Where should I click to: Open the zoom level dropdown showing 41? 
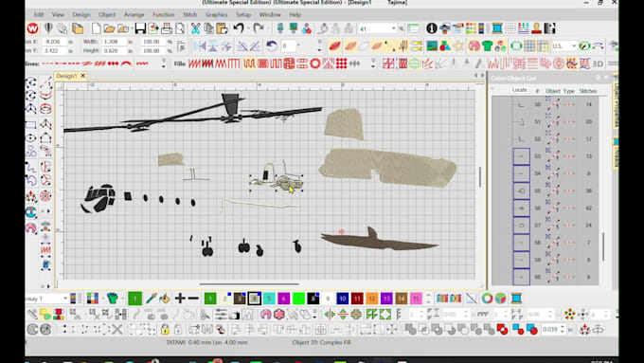(x=393, y=28)
